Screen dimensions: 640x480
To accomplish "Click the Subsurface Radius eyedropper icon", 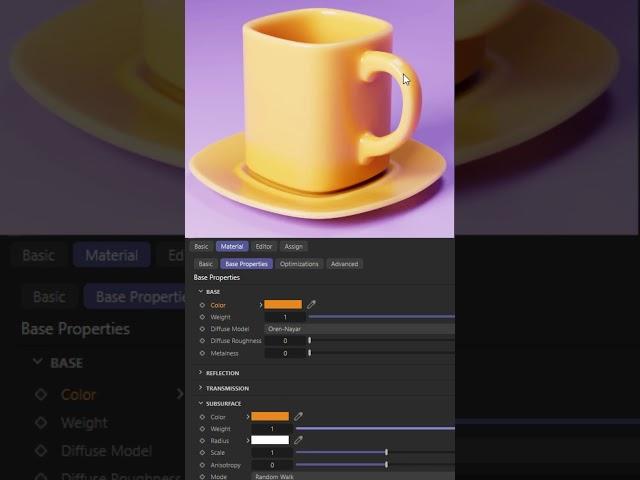I will click(298, 441).
